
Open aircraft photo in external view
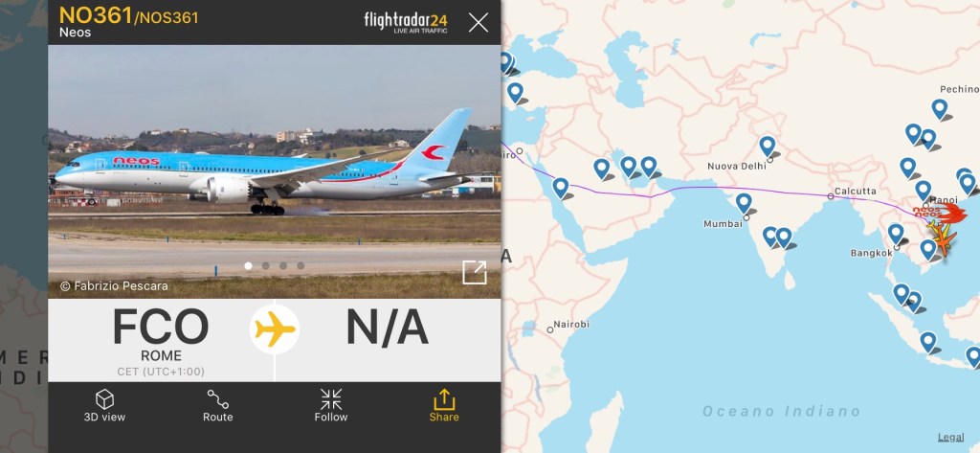click(475, 272)
